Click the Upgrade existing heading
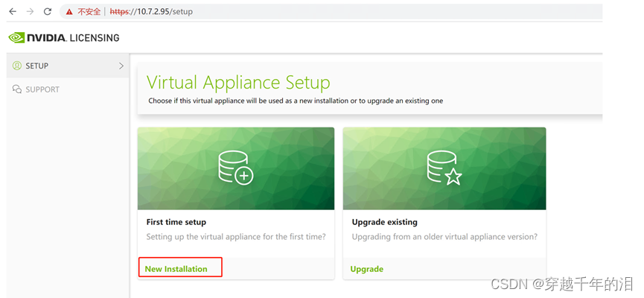Viewport: 644px width, 298px height. [384, 222]
